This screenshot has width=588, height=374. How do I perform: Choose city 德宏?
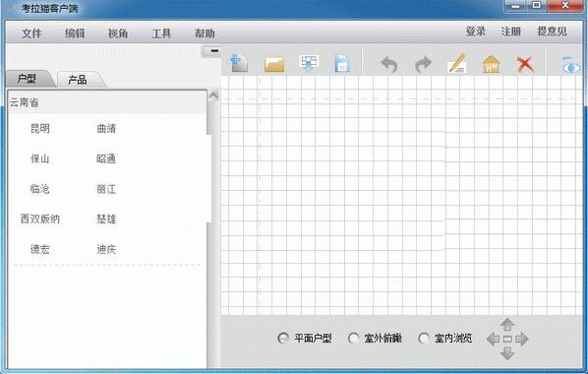(39, 249)
